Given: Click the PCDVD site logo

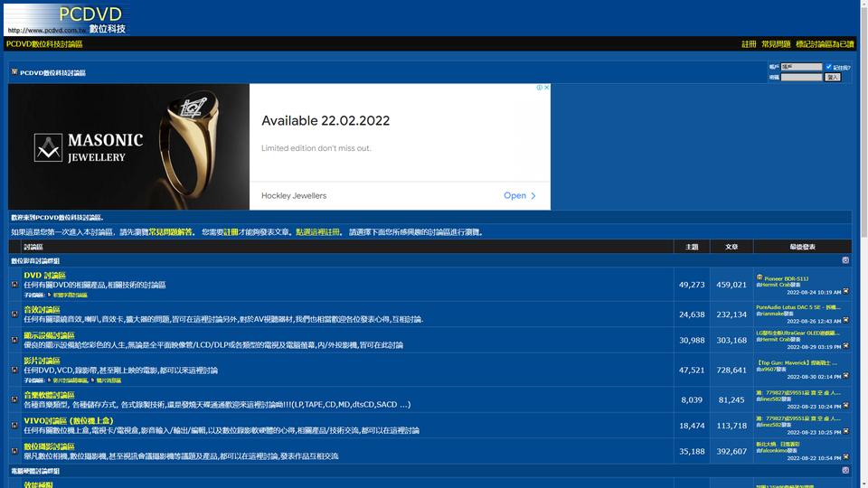Looking at the screenshot, I should coord(65,19).
